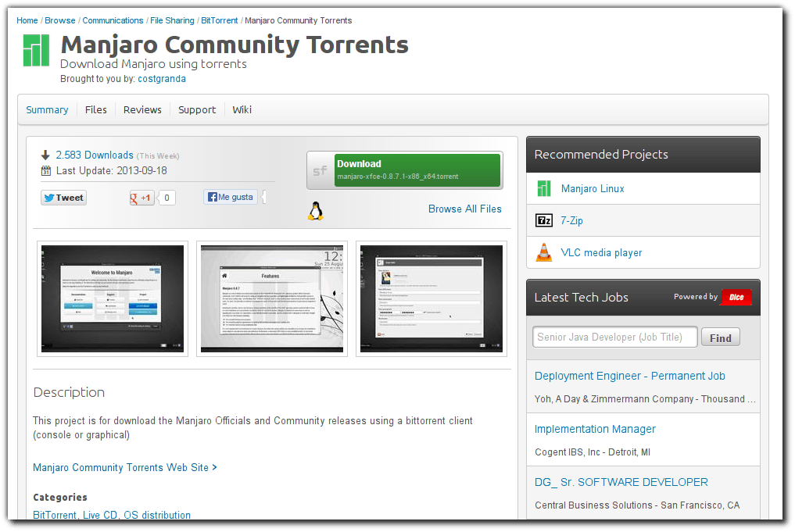
Task: Click the job title search field
Action: pyautogui.click(x=614, y=336)
